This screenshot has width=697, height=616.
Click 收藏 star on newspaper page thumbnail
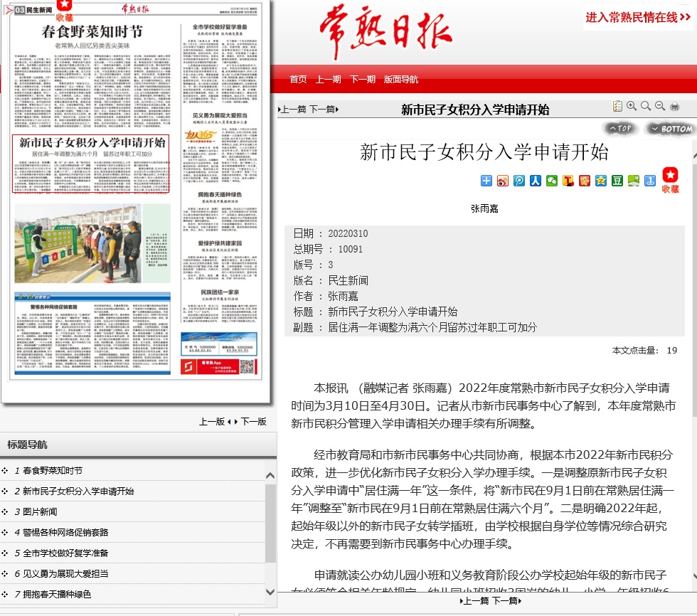pyautogui.click(x=65, y=11)
